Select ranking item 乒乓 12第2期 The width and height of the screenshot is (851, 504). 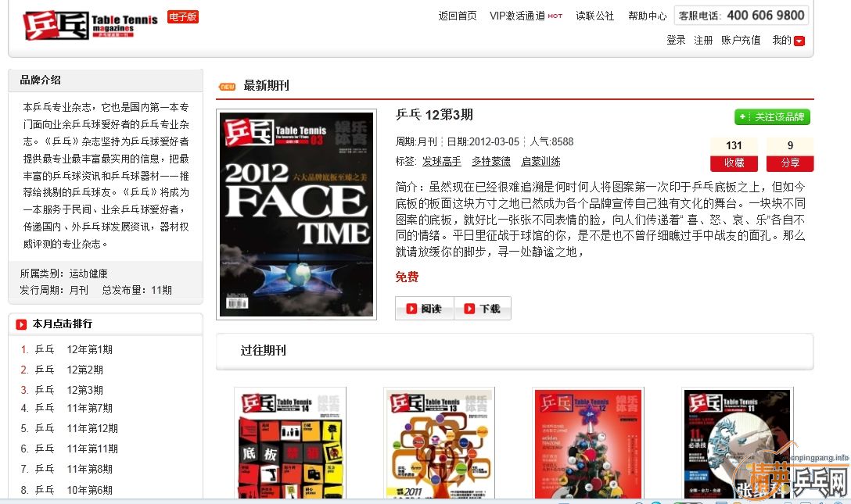point(69,370)
